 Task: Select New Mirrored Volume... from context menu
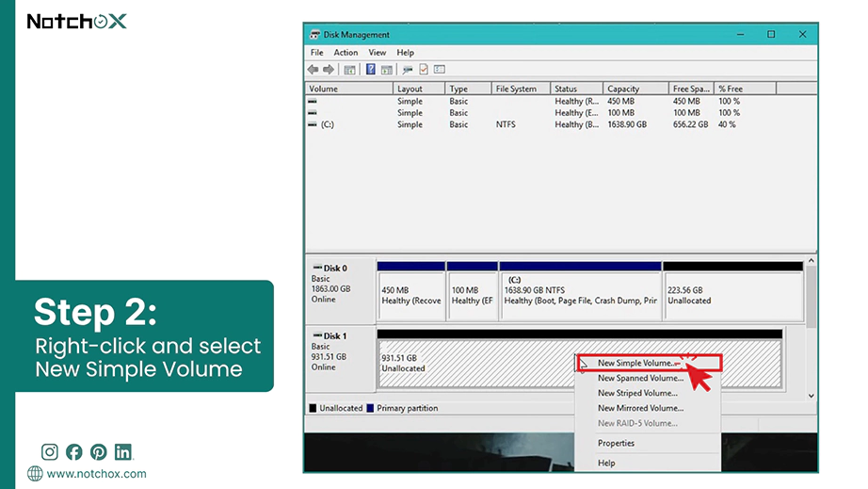point(648,408)
